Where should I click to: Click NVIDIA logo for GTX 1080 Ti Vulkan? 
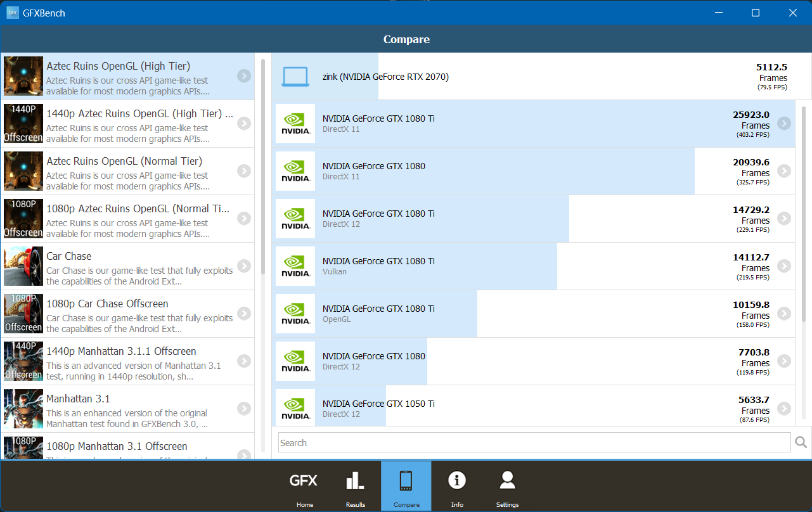coord(295,266)
